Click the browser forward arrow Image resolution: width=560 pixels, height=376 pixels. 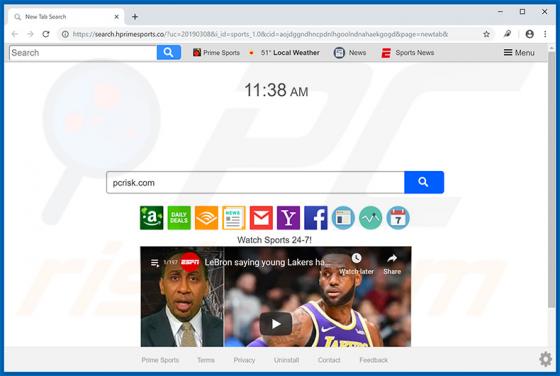30,34
